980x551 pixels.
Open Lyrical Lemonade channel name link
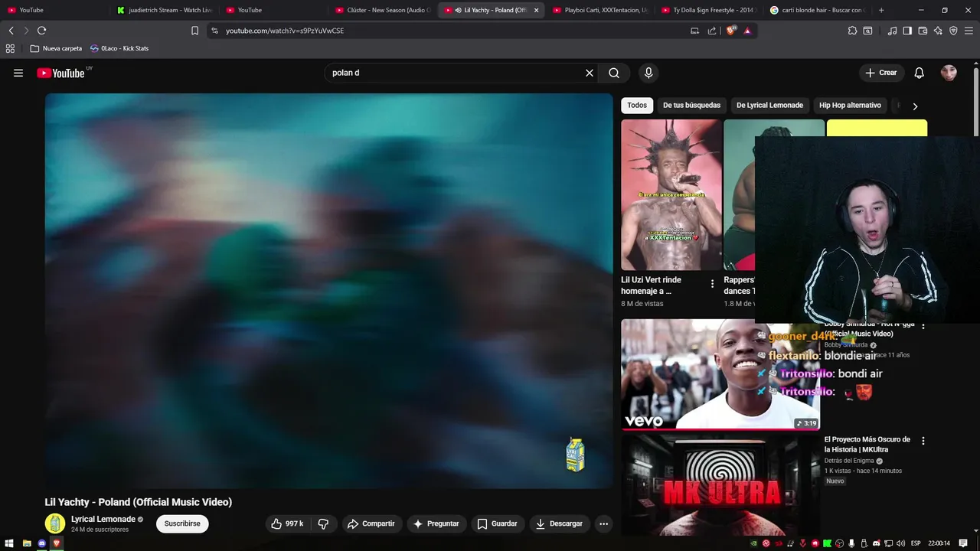(x=103, y=519)
